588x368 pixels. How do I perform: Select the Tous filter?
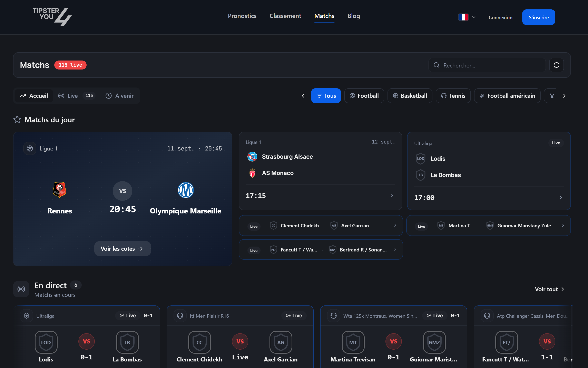(326, 96)
